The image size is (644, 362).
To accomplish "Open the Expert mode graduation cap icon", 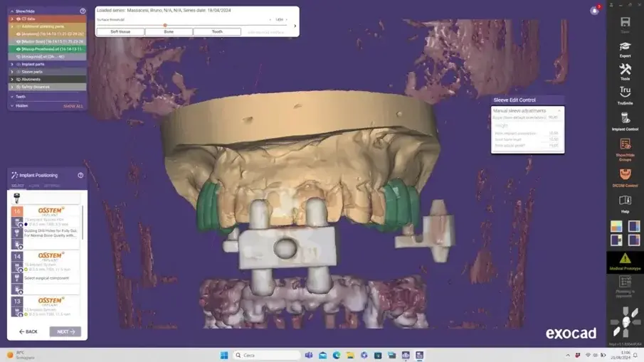I will pos(625,48).
